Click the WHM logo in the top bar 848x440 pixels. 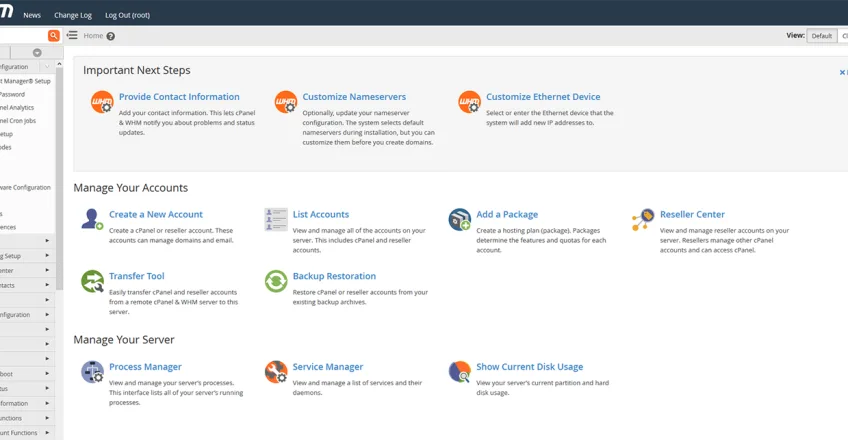(x=6, y=12)
